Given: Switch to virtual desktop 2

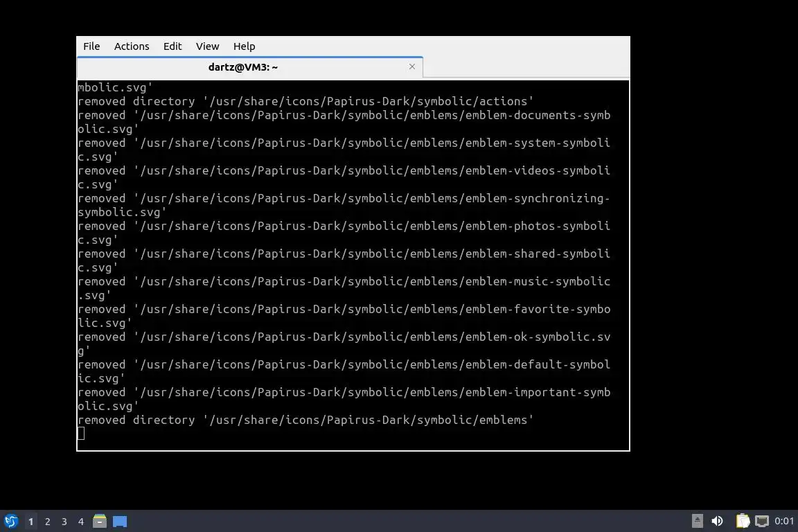Looking at the screenshot, I should pyautogui.click(x=47, y=522).
